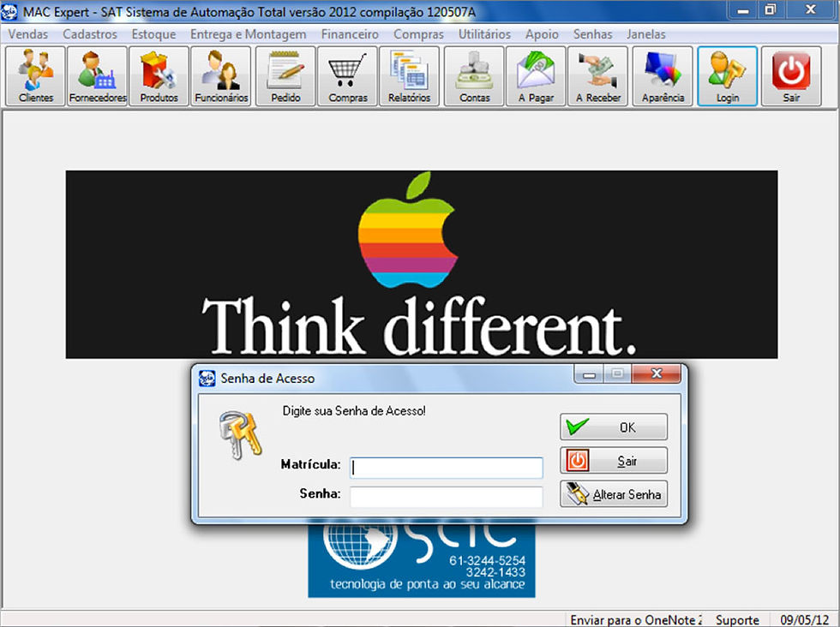Open the A Pagar icon
This screenshot has height=627, width=840.
click(x=536, y=76)
